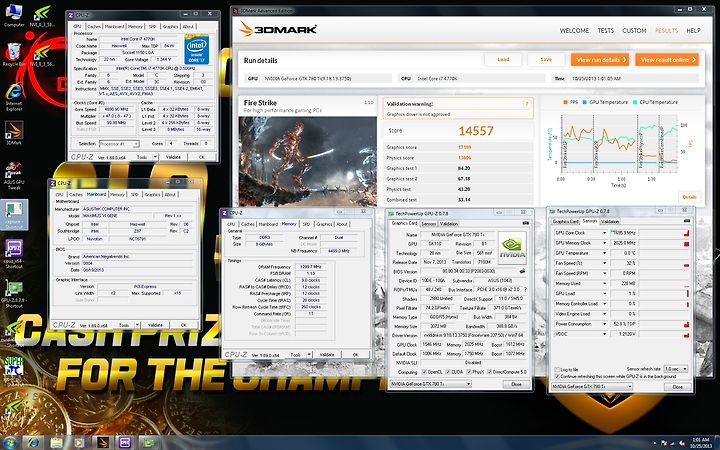The width and height of the screenshot is (720, 450).
Task: Click the Bus Interface question mark in GPU-Z
Action: click(525, 290)
